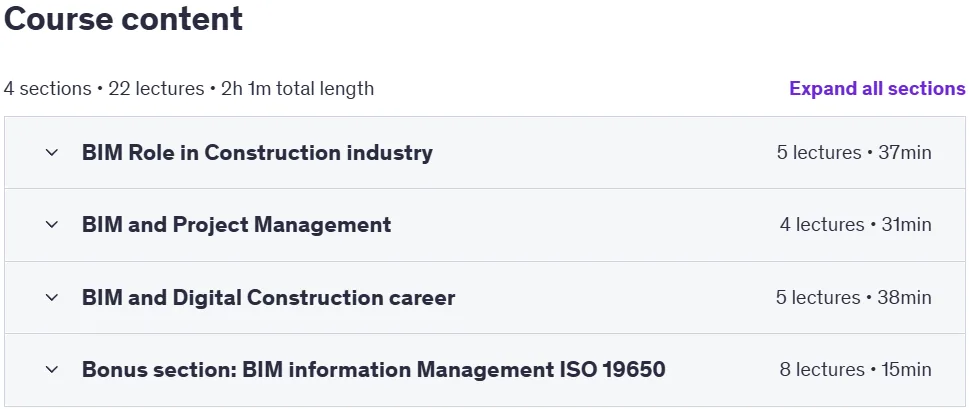
Task: Click the 2h 1m total length text
Action: 297,88
